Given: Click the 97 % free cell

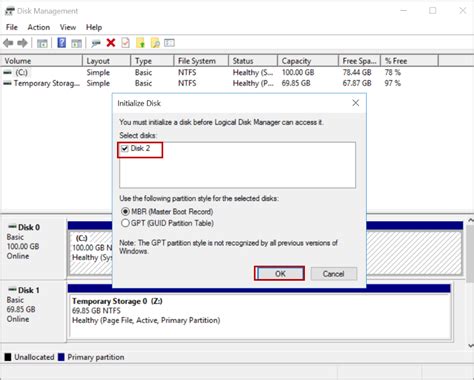Looking at the screenshot, I should [393, 83].
